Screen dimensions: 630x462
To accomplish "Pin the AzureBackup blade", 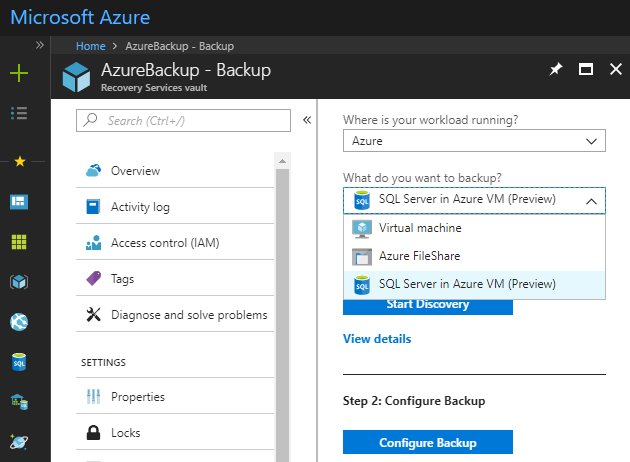I will click(x=556, y=70).
